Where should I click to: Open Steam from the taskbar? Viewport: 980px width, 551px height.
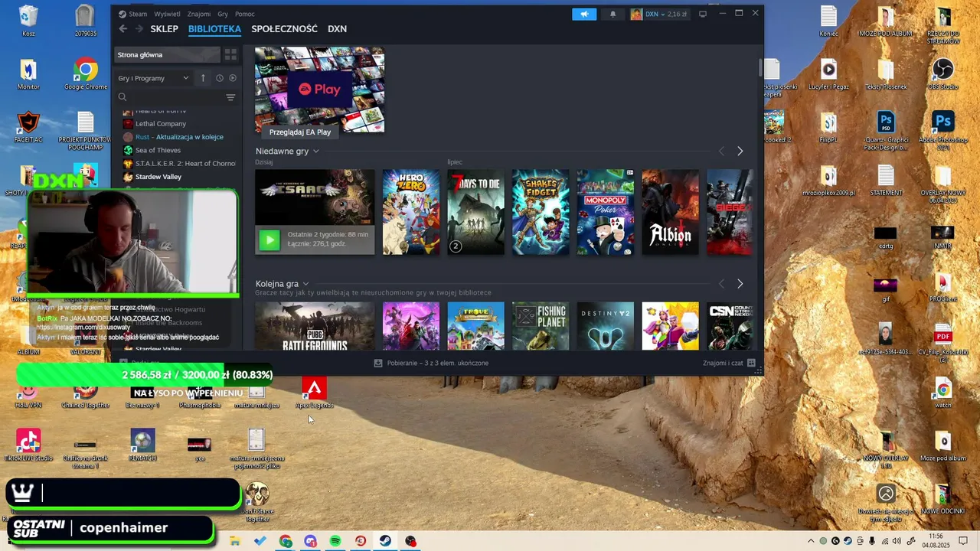click(385, 541)
